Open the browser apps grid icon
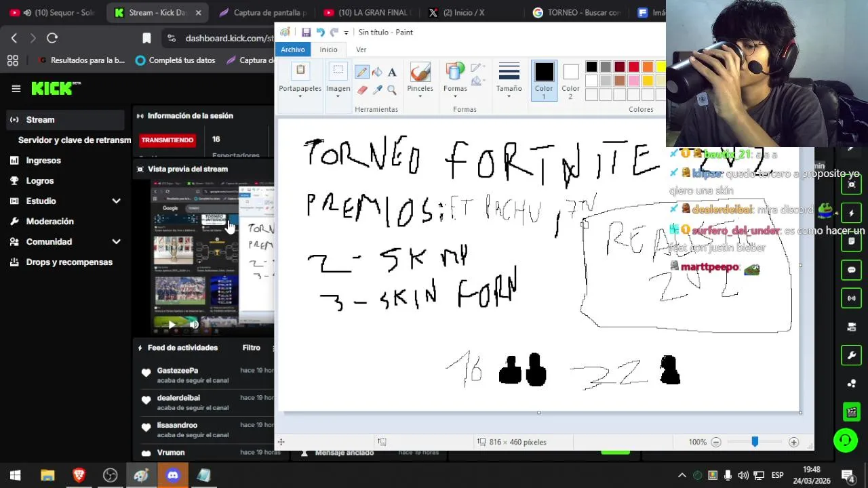The width and height of the screenshot is (868, 488). [12, 60]
